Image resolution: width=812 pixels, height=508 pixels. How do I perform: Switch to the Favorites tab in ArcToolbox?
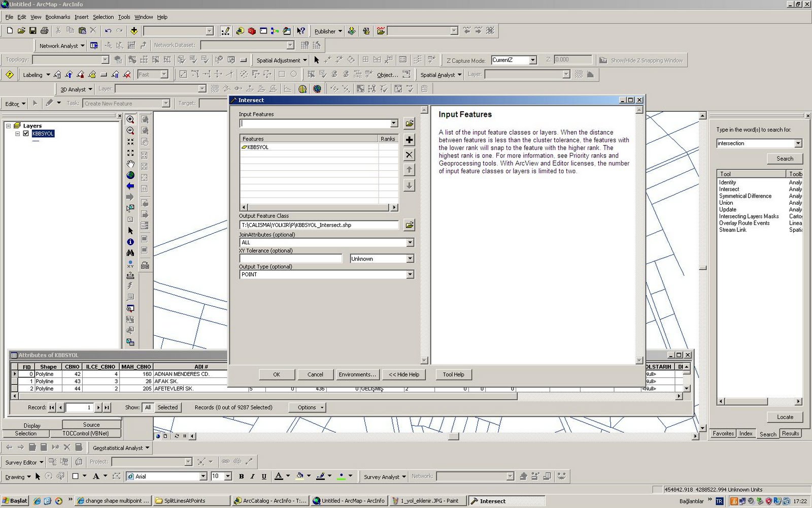723,433
